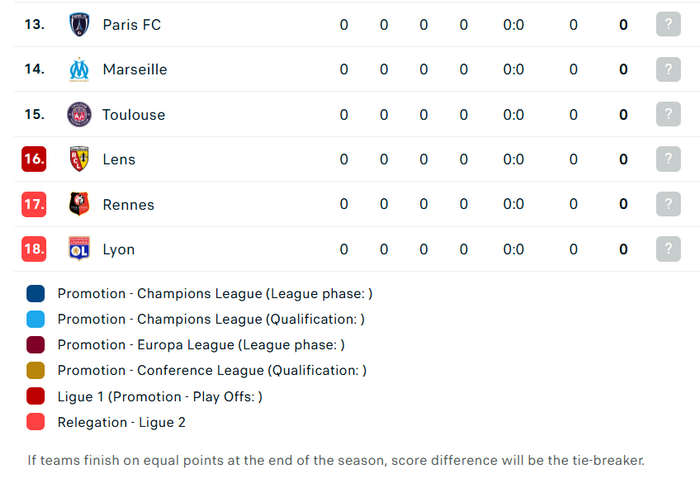Click the Lyon OL badge
This screenshot has height=479, width=700.
point(79,249)
